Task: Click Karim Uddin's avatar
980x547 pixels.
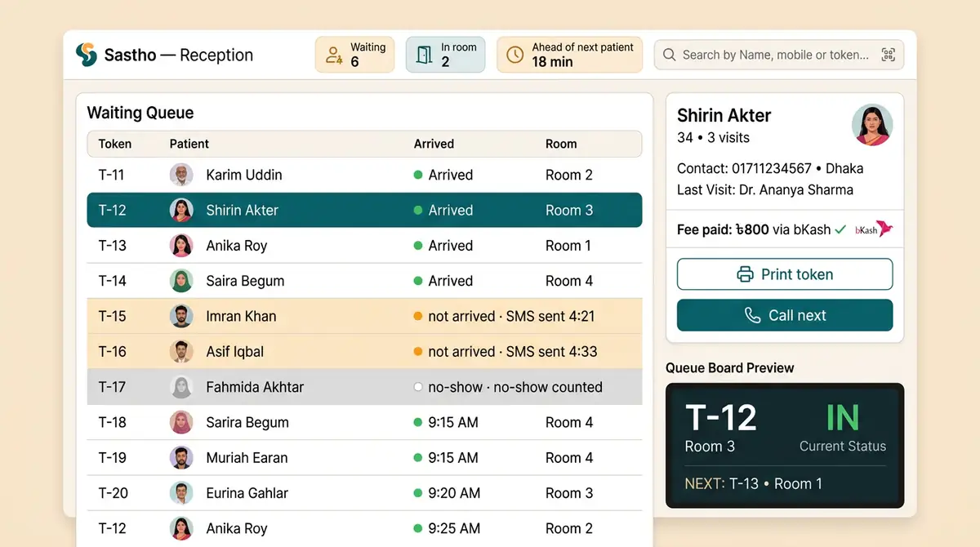Action: click(x=181, y=175)
